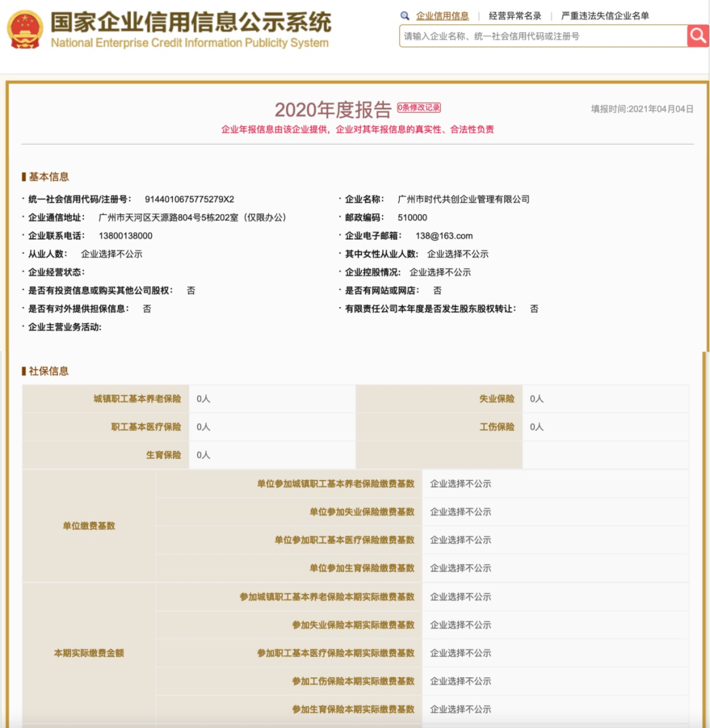
Task: Click the red annual report disclaimer text
Action: coord(358,130)
